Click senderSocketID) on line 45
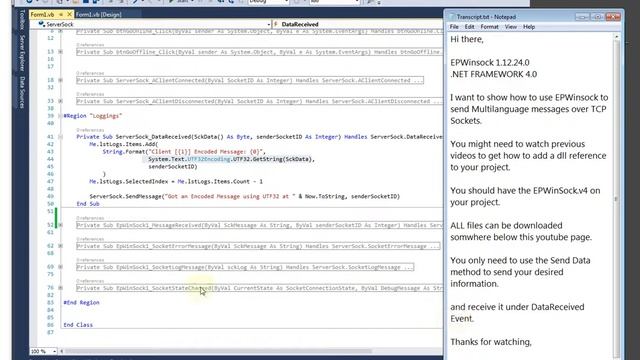This screenshot has height=360, width=640. (x=173, y=167)
